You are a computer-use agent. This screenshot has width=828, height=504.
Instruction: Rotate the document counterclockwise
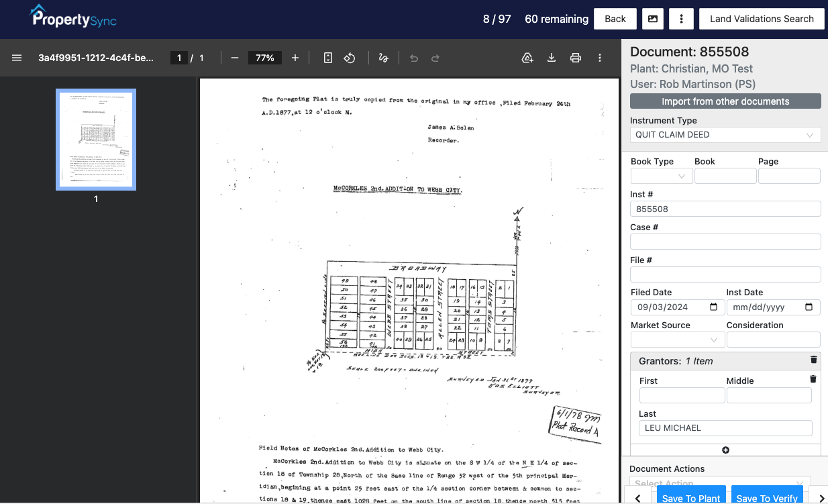coord(350,58)
